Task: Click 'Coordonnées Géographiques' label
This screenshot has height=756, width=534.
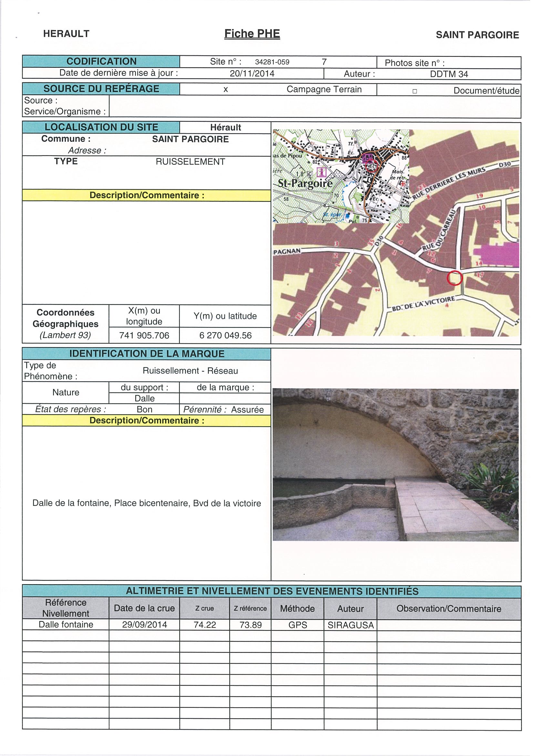Action: click(x=66, y=318)
